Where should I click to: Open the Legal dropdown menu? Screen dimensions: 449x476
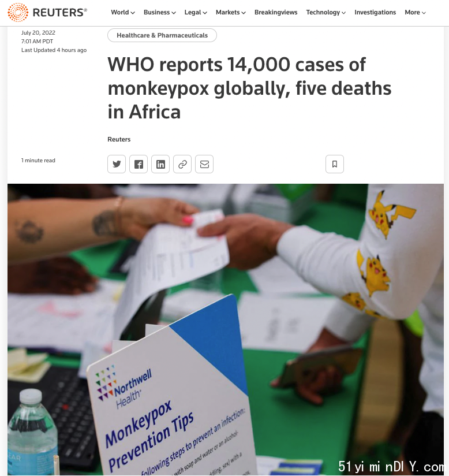(196, 13)
